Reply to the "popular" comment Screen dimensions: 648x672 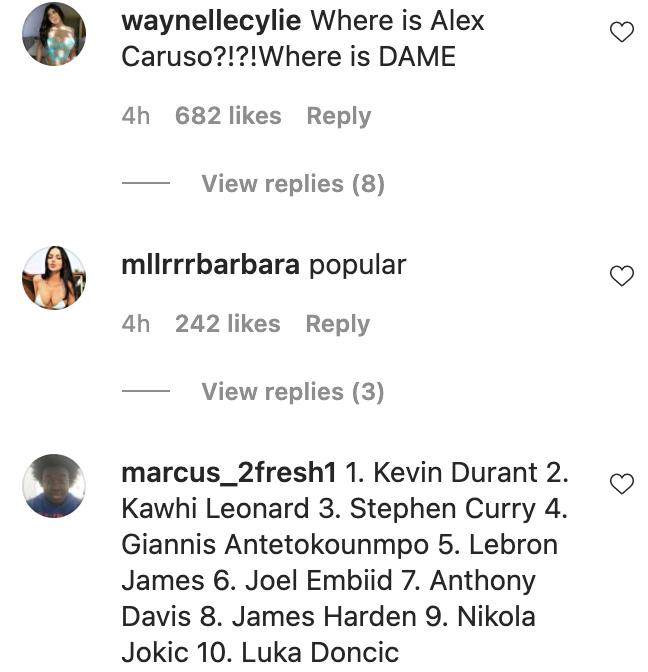pos(337,324)
